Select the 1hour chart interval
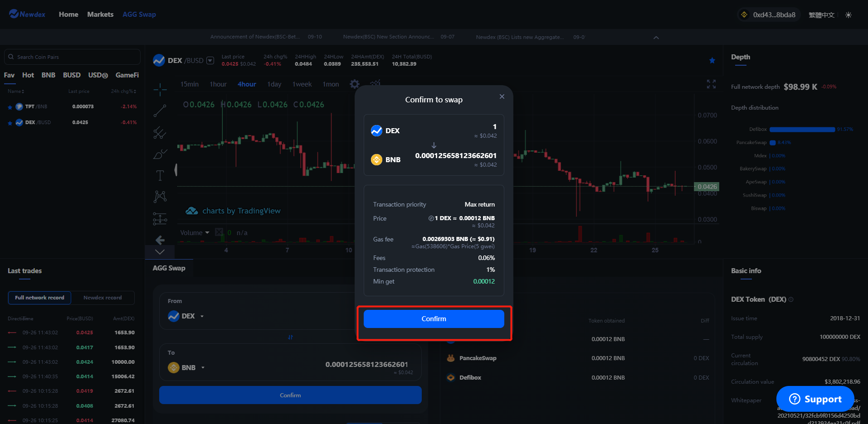This screenshot has height=424, width=868. [218, 84]
